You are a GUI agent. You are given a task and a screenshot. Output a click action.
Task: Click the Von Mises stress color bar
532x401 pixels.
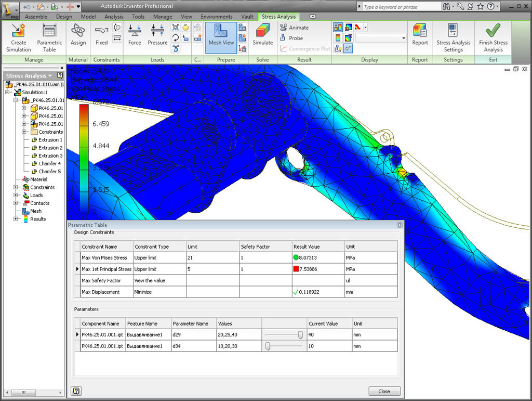84,159
